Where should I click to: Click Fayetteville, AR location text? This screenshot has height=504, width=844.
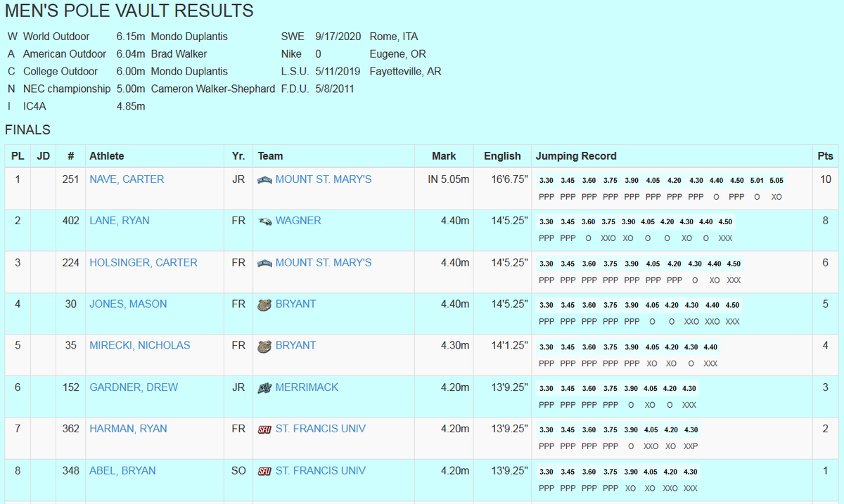[x=405, y=72]
